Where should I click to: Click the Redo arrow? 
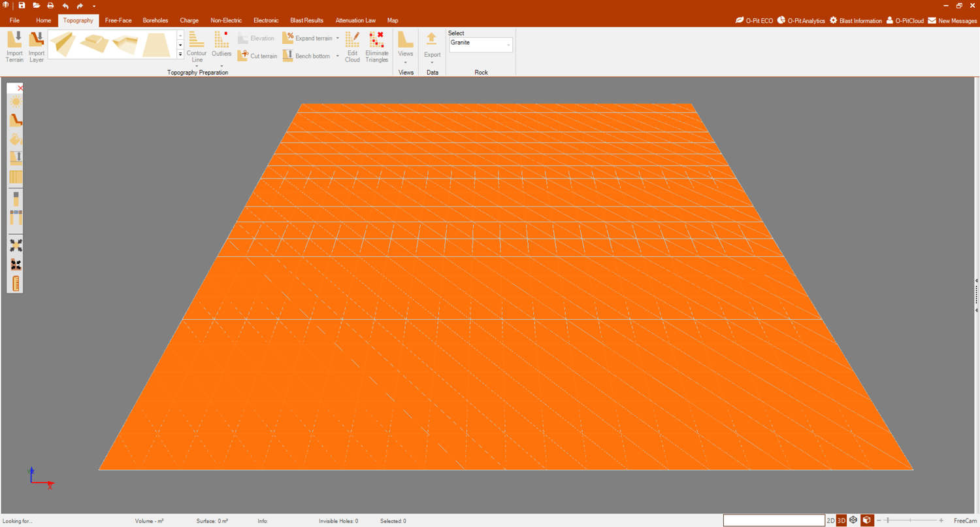[80, 5]
